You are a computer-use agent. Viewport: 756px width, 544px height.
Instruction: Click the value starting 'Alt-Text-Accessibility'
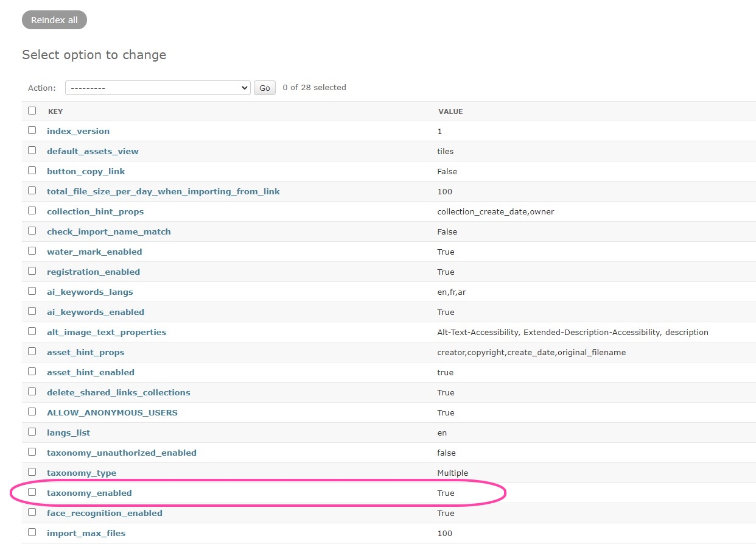coord(573,332)
